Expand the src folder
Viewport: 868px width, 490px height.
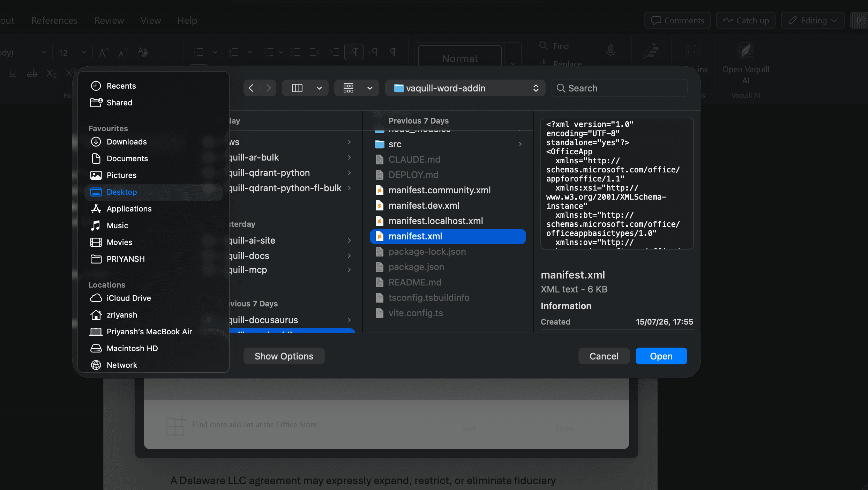[x=520, y=144]
